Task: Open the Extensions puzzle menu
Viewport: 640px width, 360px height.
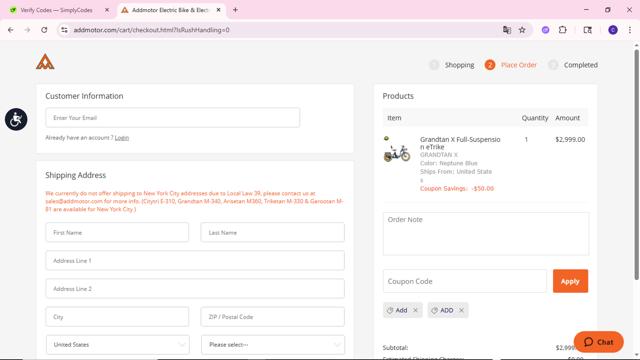Action: 562,30
